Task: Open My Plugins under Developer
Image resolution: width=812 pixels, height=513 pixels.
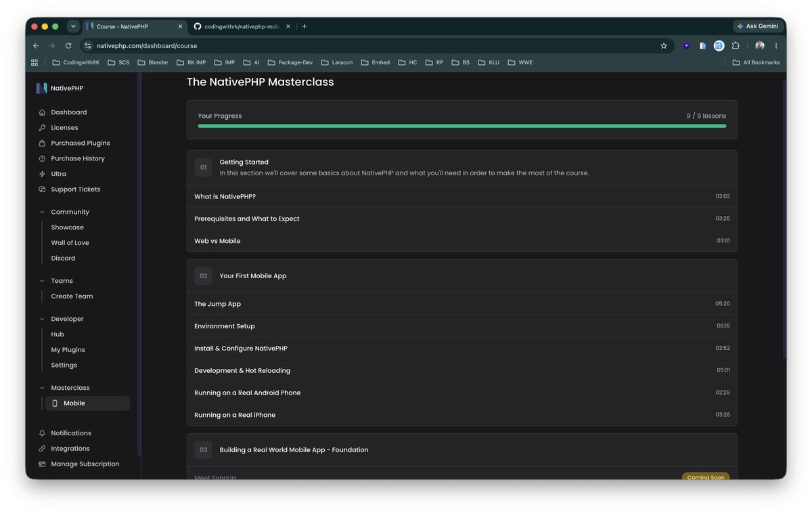Action: 68,350
